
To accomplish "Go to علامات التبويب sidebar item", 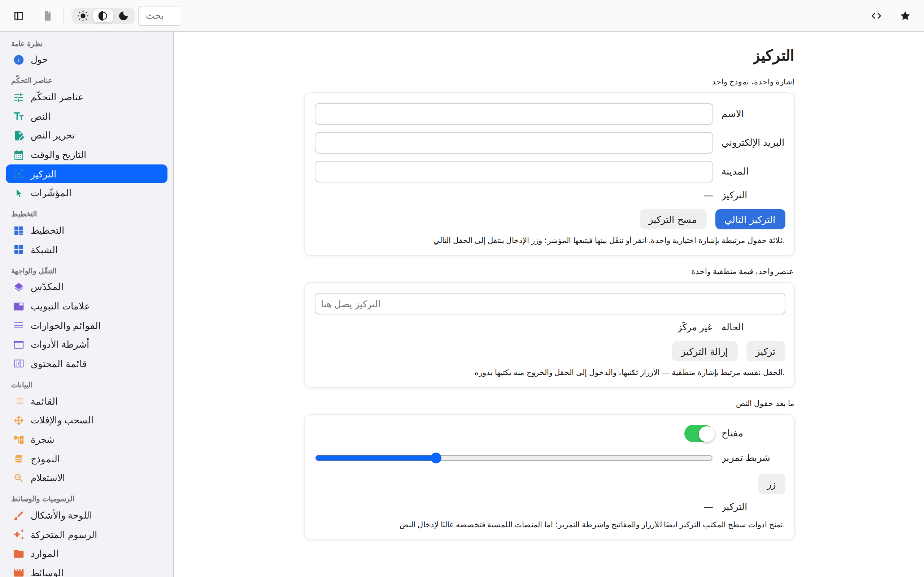I will (x=87, y=306).
